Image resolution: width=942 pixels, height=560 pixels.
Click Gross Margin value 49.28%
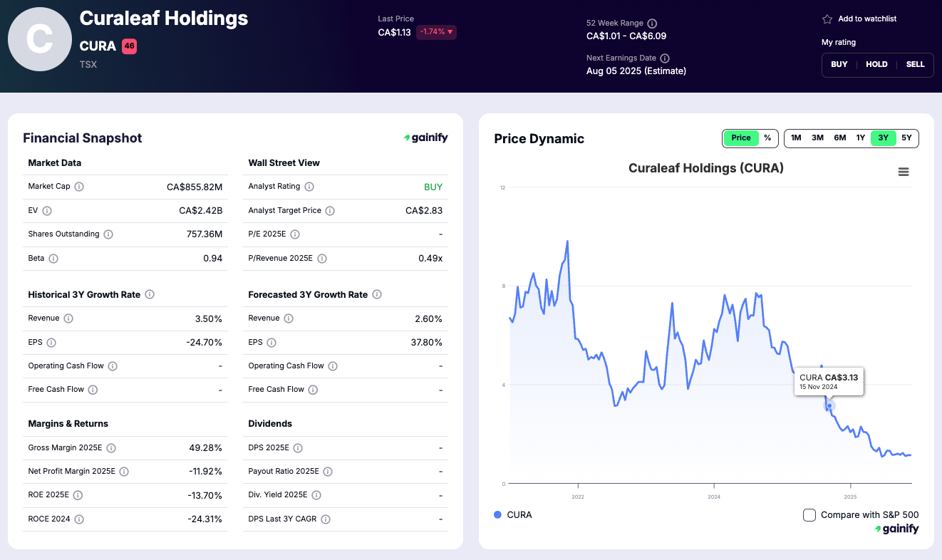pos(204,448)
